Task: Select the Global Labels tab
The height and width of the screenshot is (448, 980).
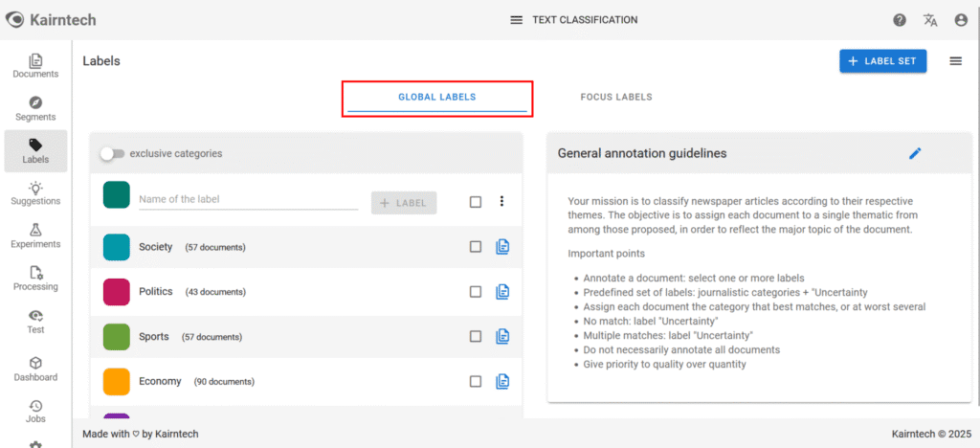Action: pos(436,97)
